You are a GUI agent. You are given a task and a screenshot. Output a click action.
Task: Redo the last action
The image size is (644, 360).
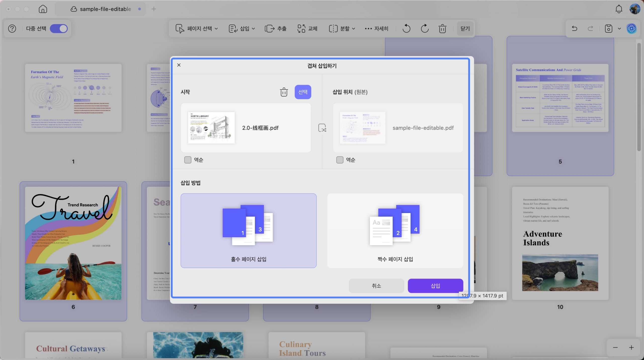pos(590,29)
